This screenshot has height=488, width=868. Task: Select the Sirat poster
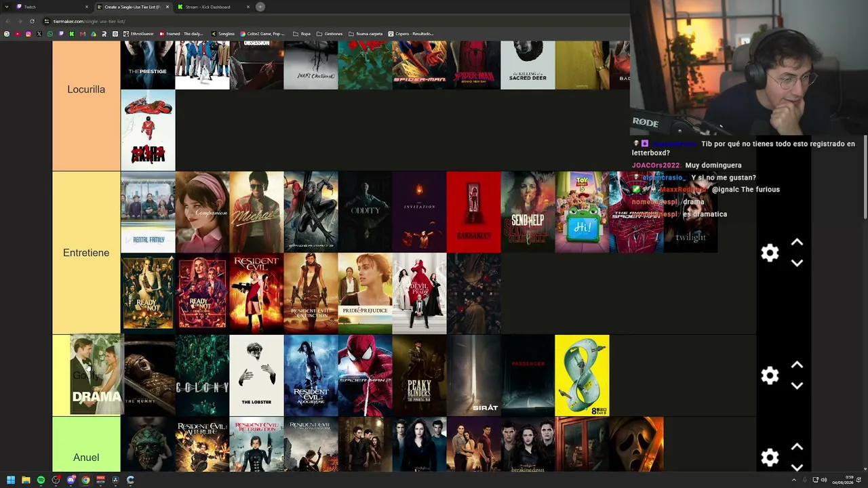[473, 375]
